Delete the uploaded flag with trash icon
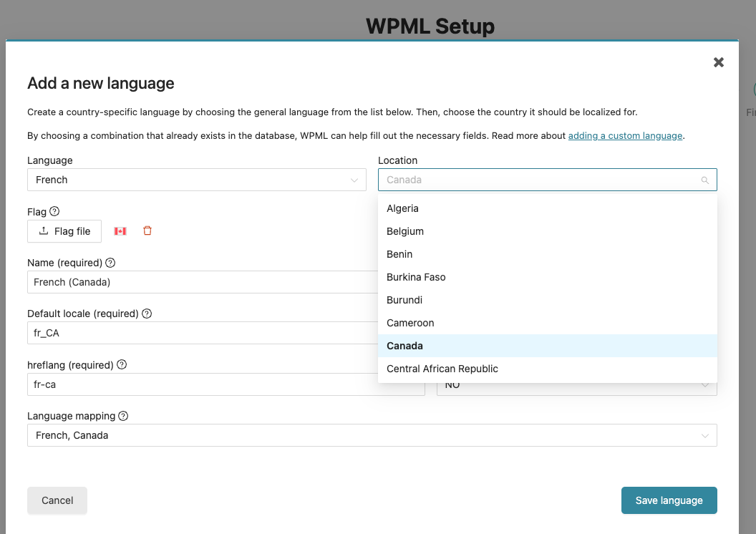The width and height of the screenshot is (756, 534). coord(147,230)
